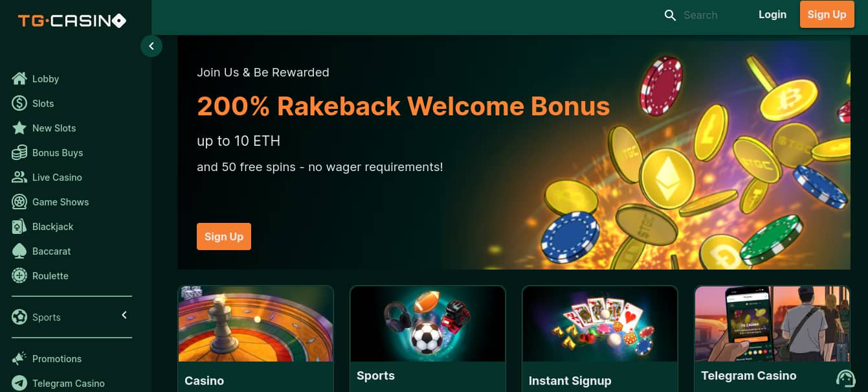868x392 pixels.
Task: Click the Live Casino people icon
Action: 19,177
